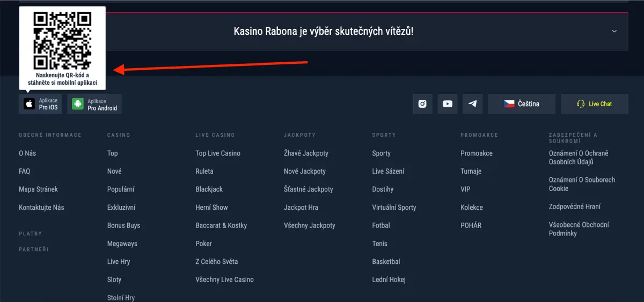Open the Kolekce link

[x=472, y=208]
